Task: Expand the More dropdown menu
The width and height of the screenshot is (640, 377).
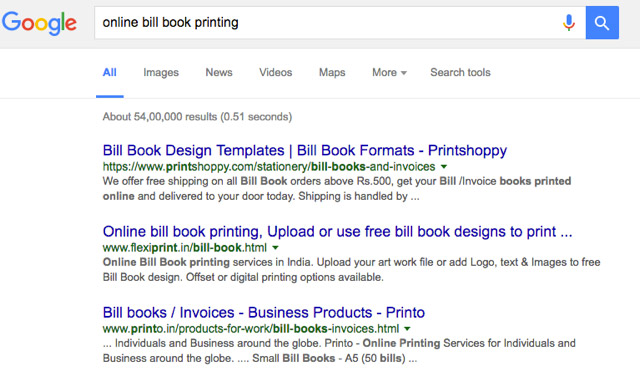Action: pyautogui.click(x=389, y=73)
